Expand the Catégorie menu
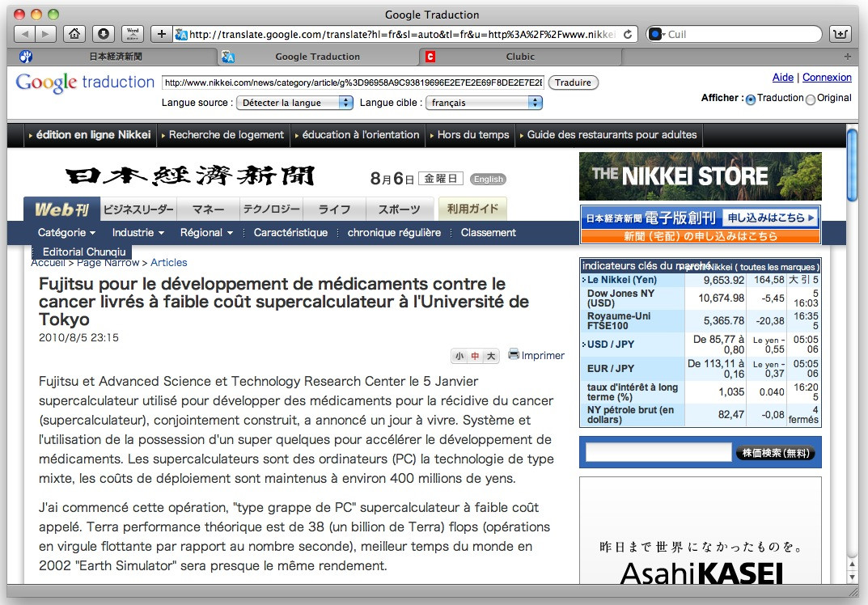This screenshot has width=868, height=605. point(66,232)
